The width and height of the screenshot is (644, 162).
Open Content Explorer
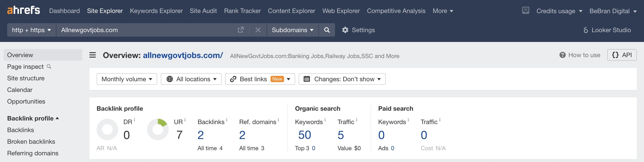pos(292,11)
